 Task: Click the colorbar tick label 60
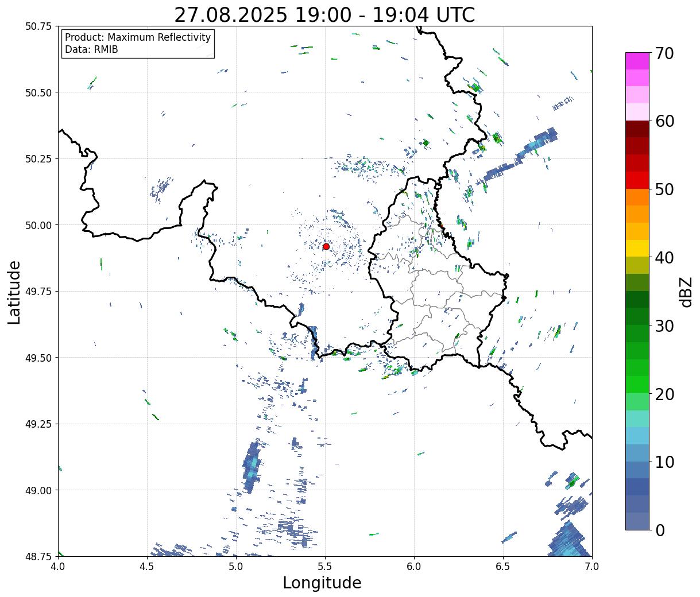664,121
